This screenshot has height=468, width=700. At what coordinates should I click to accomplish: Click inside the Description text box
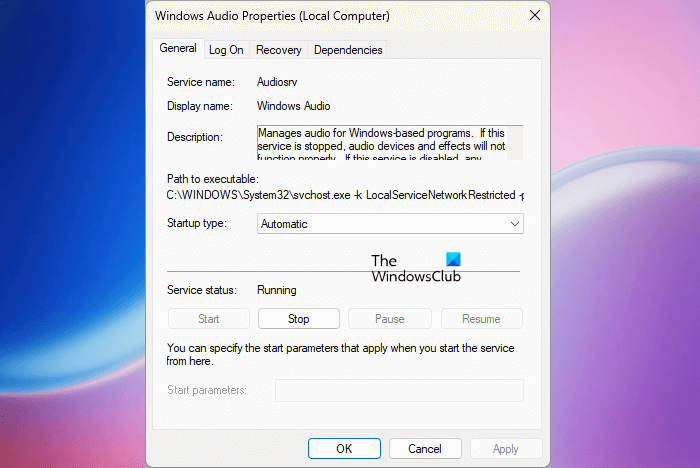click(380, 142)
